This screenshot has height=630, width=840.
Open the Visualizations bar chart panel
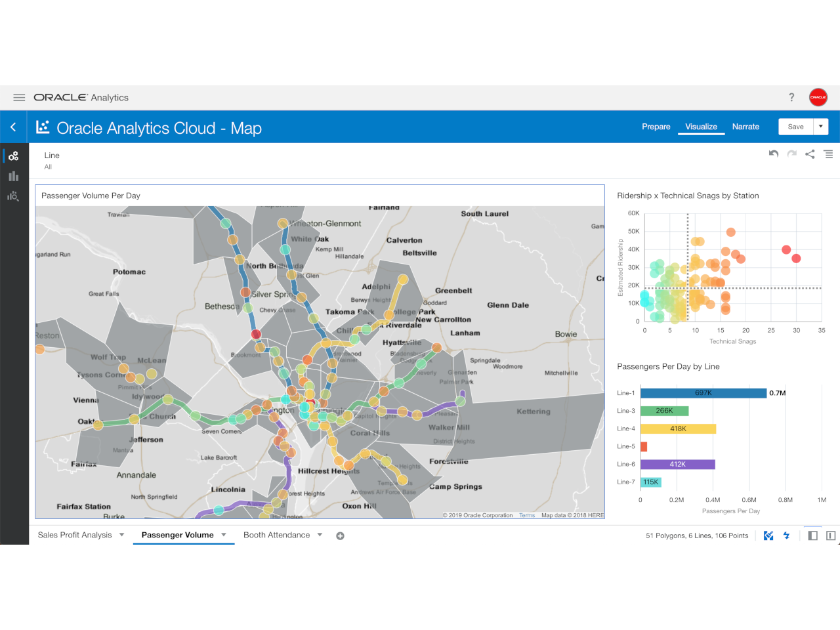click(x=13, y=176)
